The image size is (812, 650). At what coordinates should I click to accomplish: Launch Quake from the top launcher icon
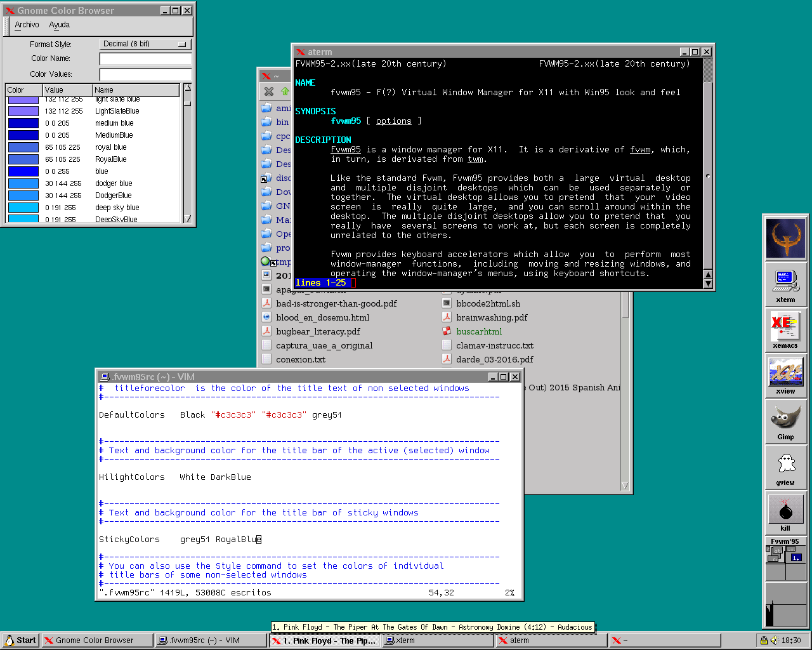tap(785, 238)
